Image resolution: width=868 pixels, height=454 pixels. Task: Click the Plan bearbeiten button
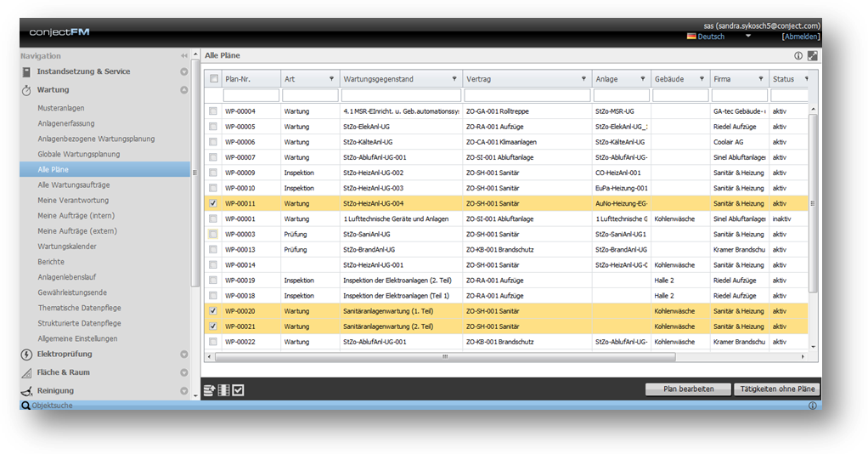coord(688,389)
